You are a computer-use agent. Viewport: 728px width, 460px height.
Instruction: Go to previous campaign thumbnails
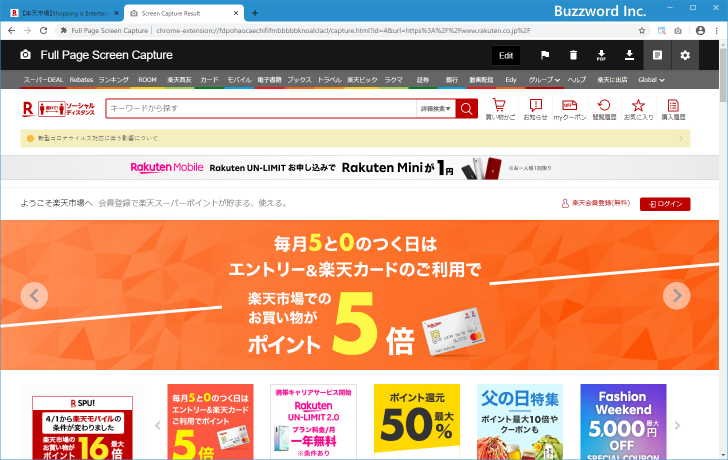(157, 425)
